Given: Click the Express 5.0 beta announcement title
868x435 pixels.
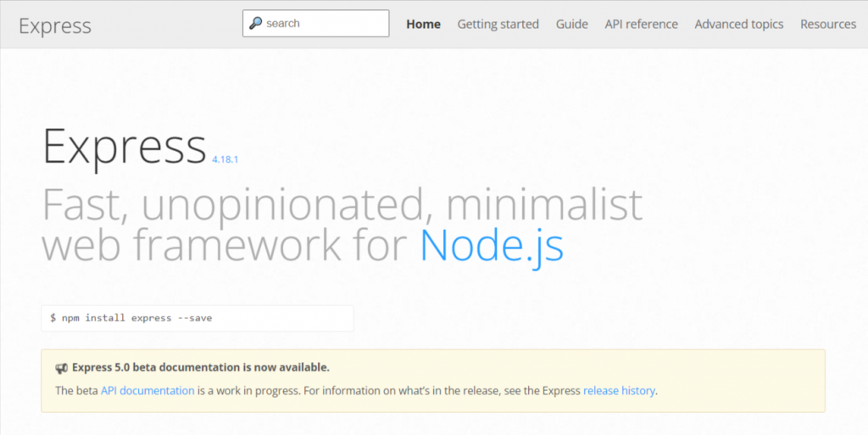Looking at the screenshot, I should [200, 367].
